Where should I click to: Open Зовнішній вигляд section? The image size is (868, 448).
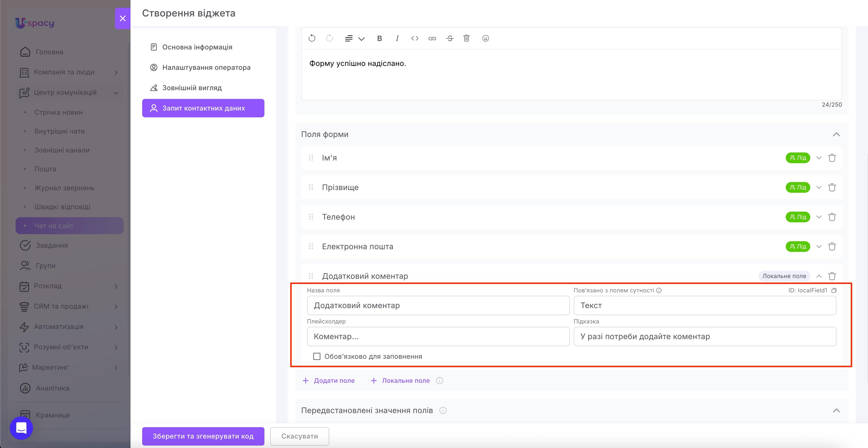click(203, 88)
